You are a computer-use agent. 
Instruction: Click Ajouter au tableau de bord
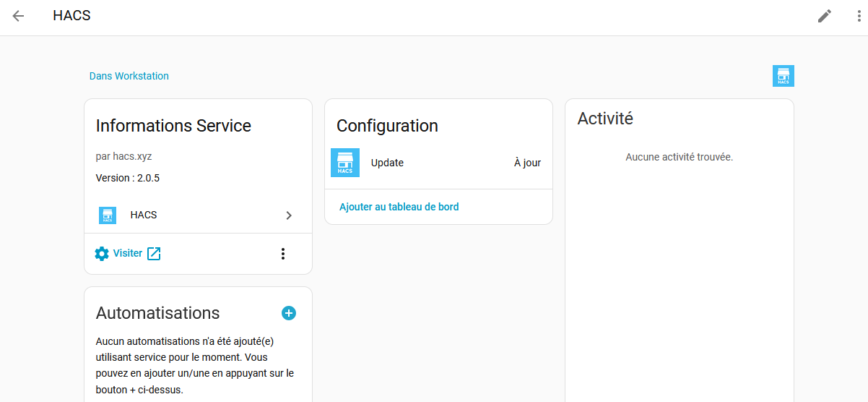pyautogui.click(x=399, y=207)
